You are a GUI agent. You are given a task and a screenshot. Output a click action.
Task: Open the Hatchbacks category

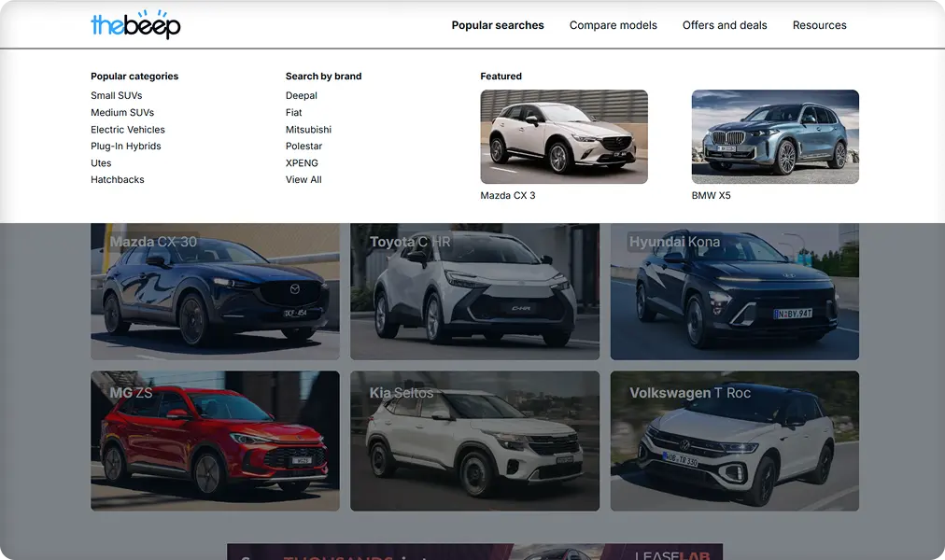pos(118,179)
